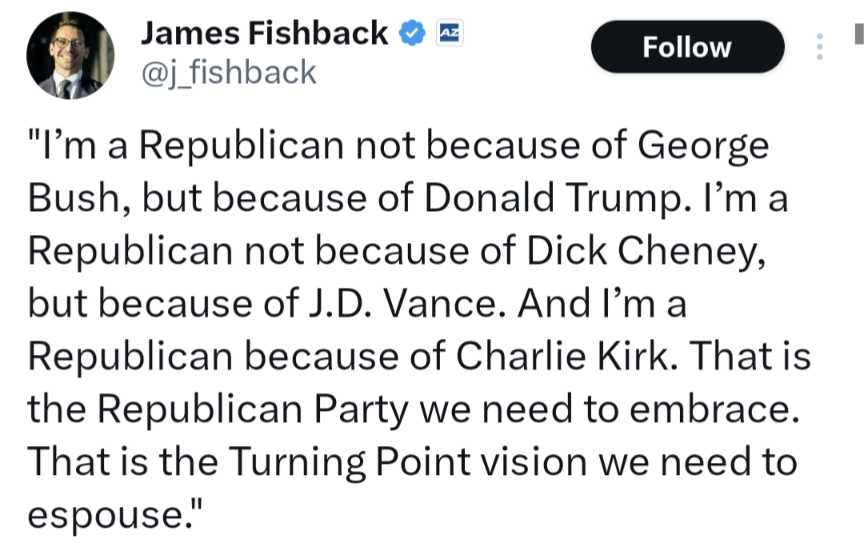Click the display name James Fishback
This screenshot has width=864, height=547.
[x=264, y=33]
